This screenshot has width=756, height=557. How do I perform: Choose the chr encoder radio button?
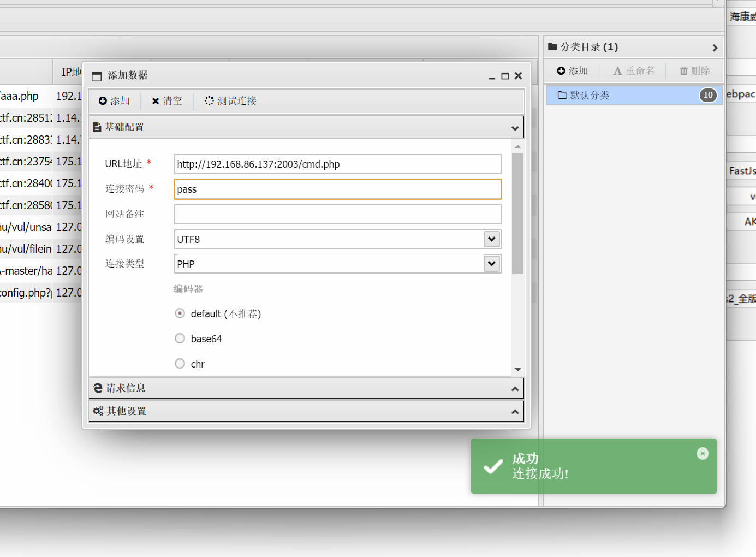180,364
